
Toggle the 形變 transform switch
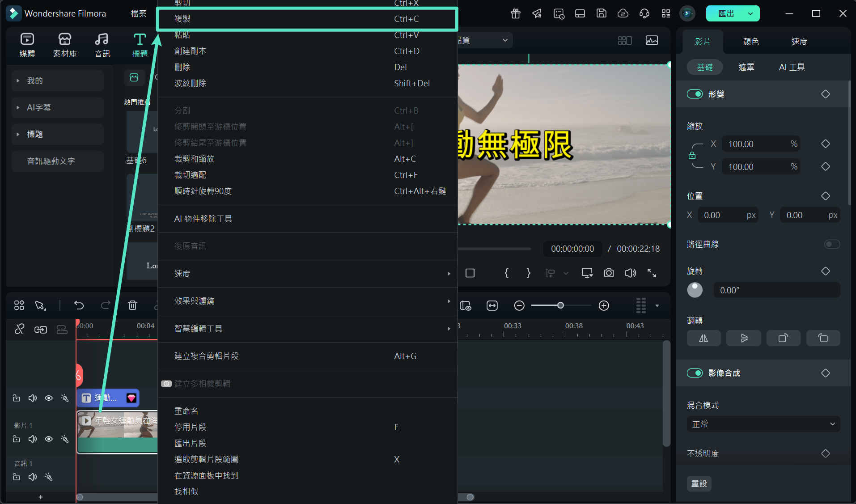695,94
